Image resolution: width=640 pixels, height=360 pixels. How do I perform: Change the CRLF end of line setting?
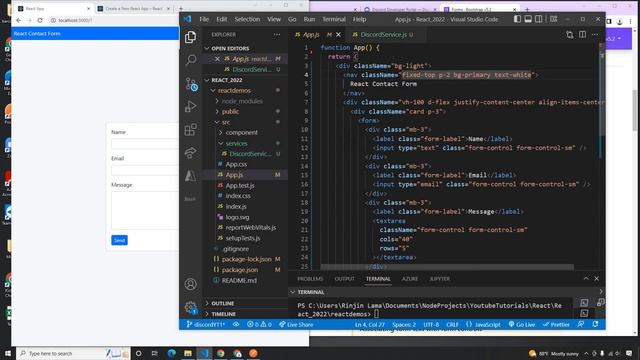click(x=452, y=324)
